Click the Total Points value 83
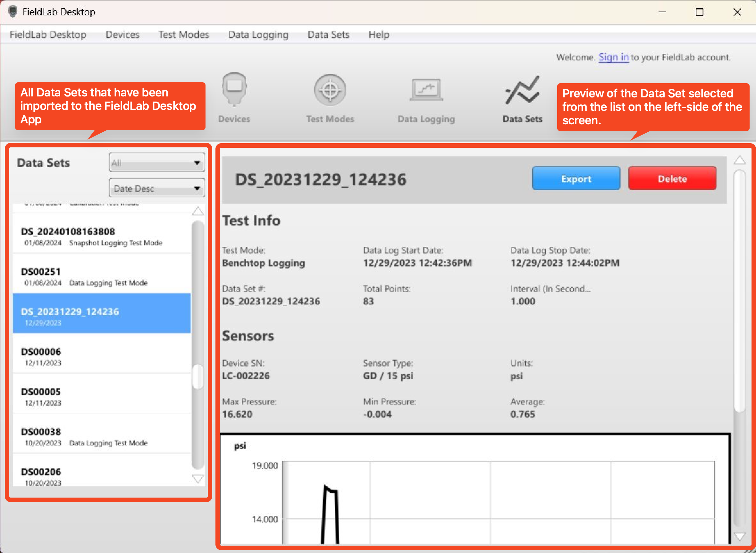 click(368, 301)
